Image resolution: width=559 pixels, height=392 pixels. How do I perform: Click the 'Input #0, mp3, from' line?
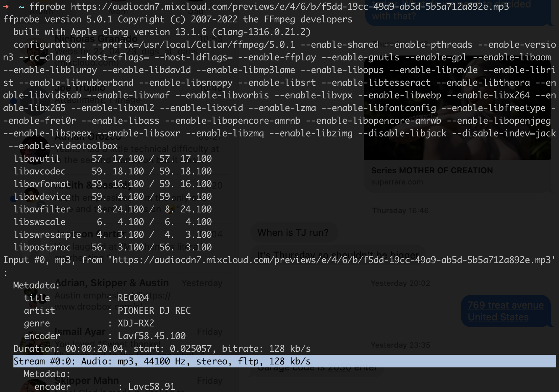pyautogui.click(x=279, y=260)
